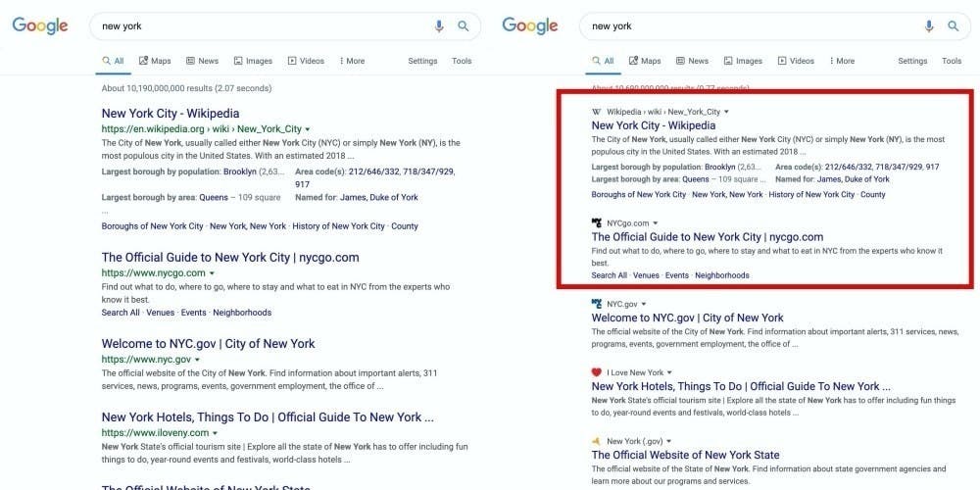Click the Wikipedia W favicon in the right results
The height and width of the screenshot is (490, 980).
(x=596, y=112)
